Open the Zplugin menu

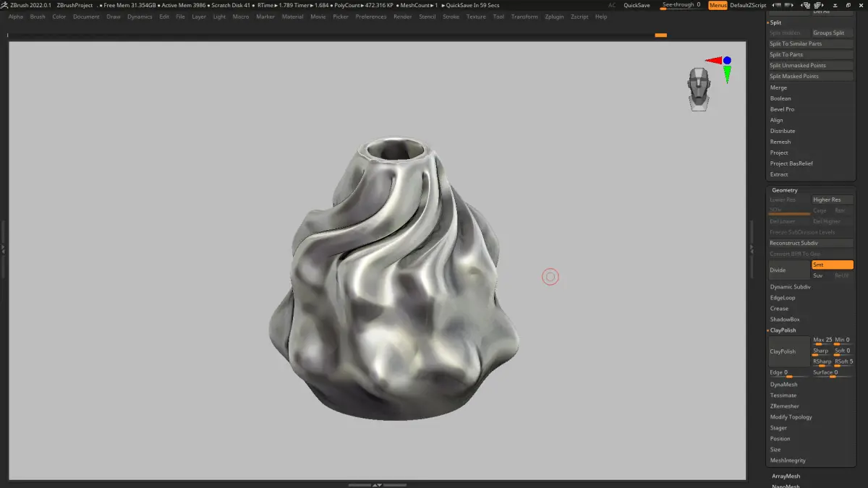click(554, 17)
